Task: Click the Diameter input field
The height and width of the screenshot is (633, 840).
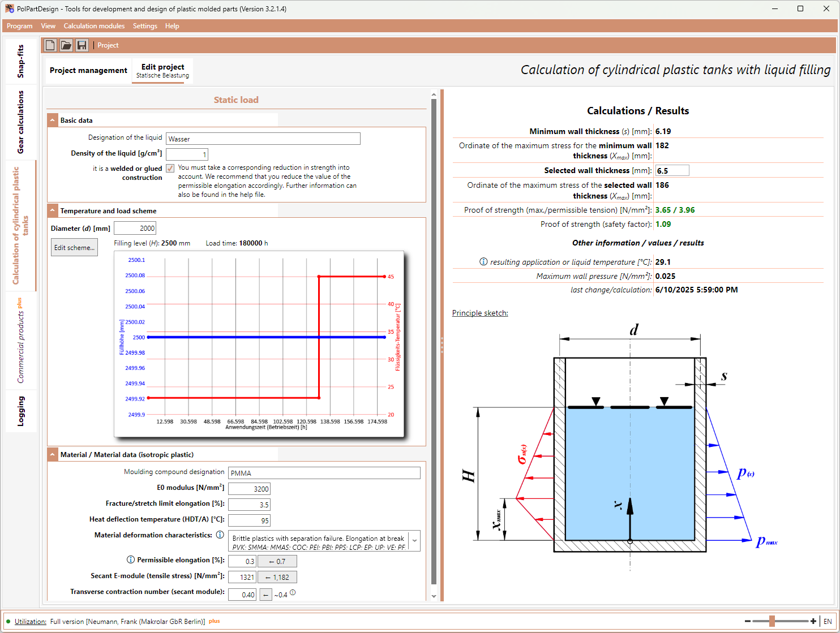Action: click(135, 228)
